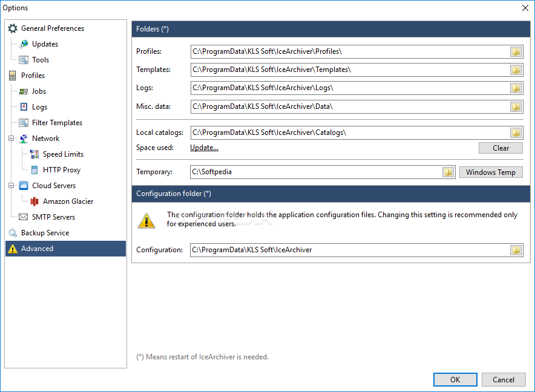
Task: Collapse the Cloud Servers tree node
Action: pos(11,185)
